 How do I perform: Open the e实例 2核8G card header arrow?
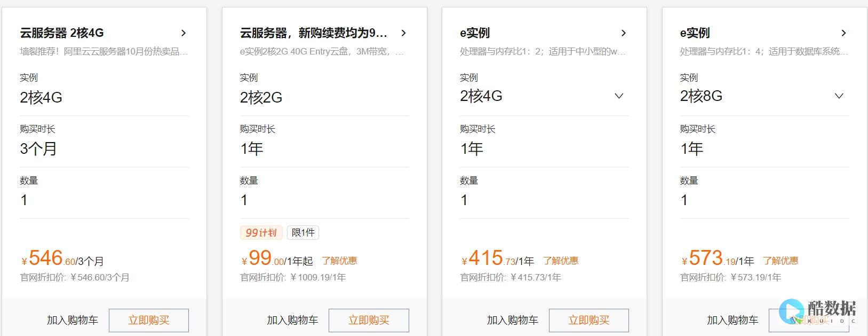(843, 33)
